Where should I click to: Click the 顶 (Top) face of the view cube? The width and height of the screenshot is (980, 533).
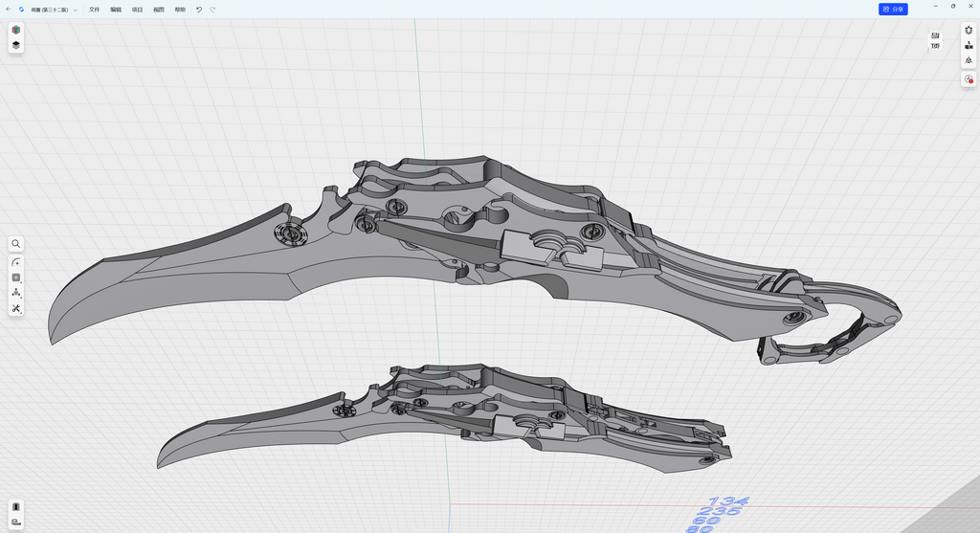tap(935, 46)
